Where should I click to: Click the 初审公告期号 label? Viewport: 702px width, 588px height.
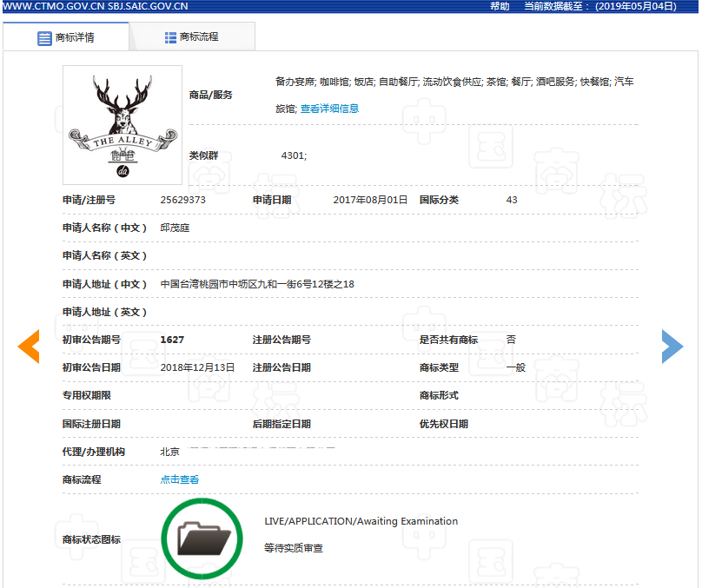[x=91, y=340]
